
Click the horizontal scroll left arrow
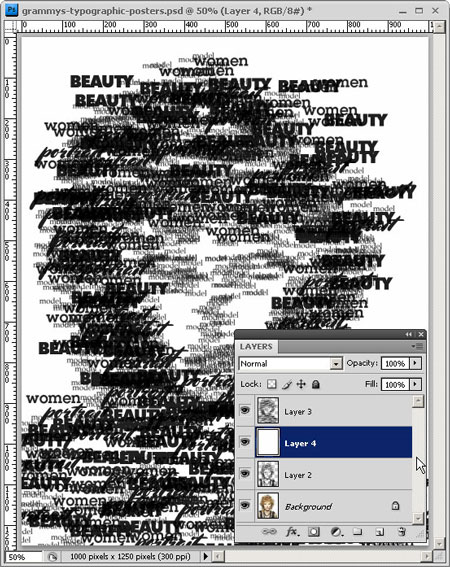(218, 557)
